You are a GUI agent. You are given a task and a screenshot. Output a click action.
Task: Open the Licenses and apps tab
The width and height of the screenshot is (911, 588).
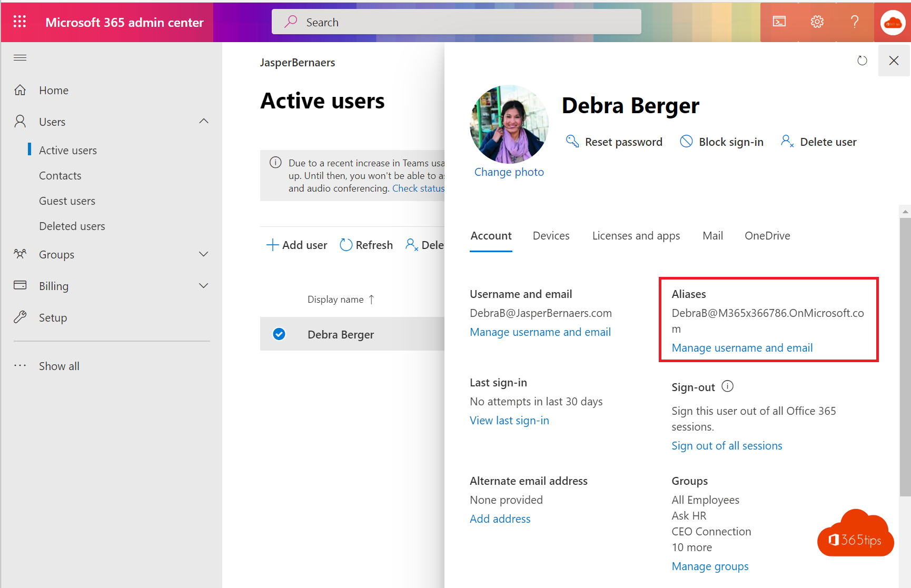click(x=636, y=235)
